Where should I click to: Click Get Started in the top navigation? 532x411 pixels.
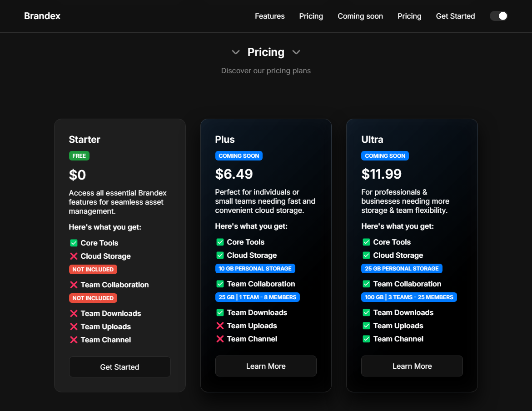(x=455, y=16)
